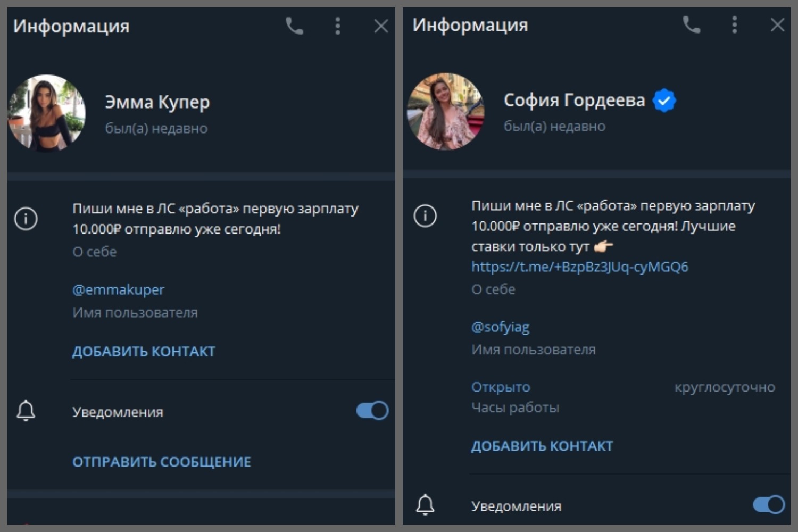
Task: Open София Гордеева's profile photo
Action: point(445,111)
